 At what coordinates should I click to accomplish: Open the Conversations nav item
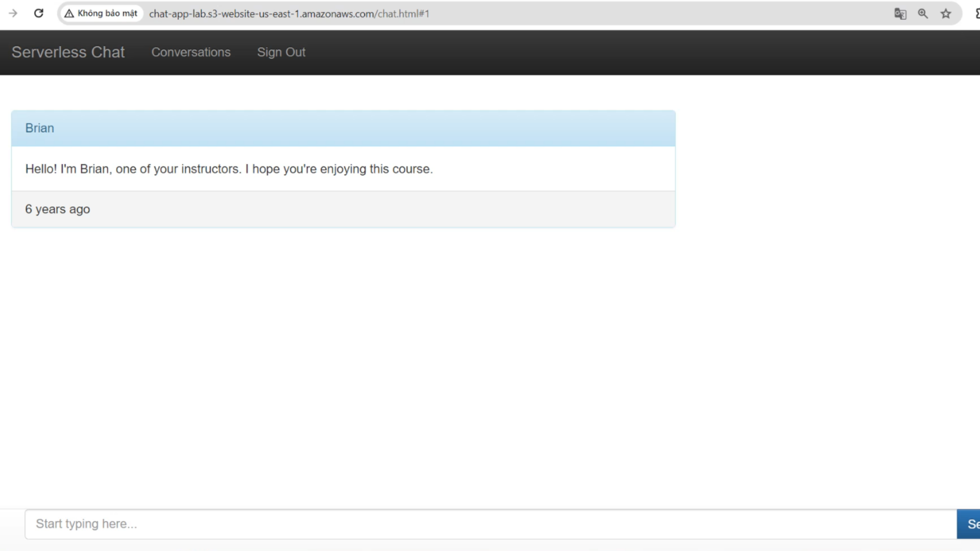191,52
